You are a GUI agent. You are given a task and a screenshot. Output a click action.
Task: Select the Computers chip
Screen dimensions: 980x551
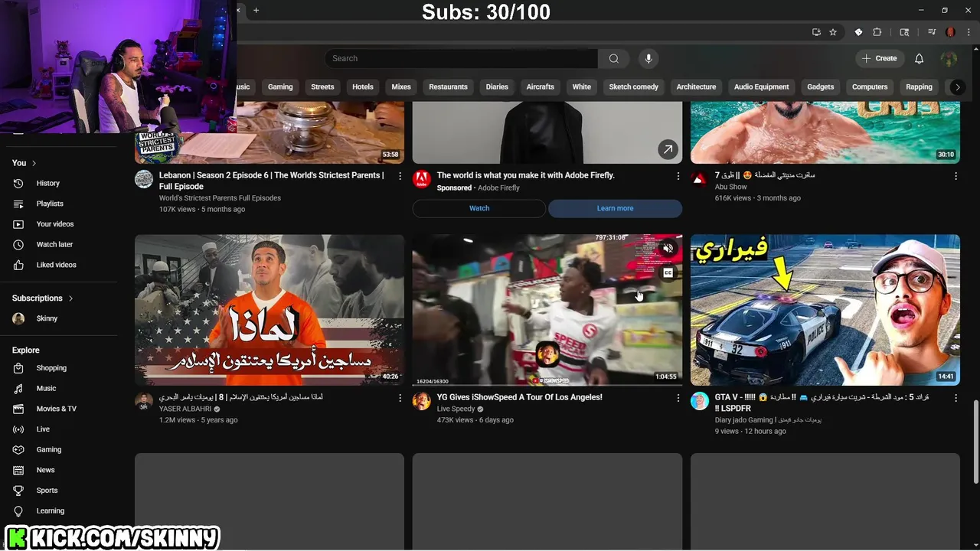point(870,87)
